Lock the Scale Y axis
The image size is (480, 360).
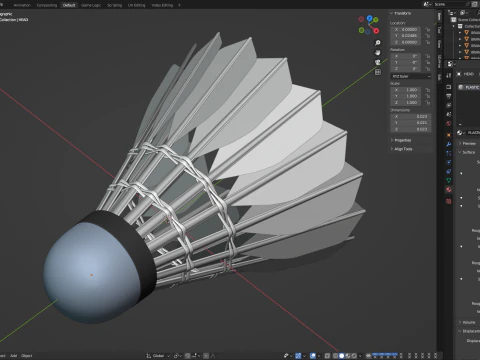point(428,96)
